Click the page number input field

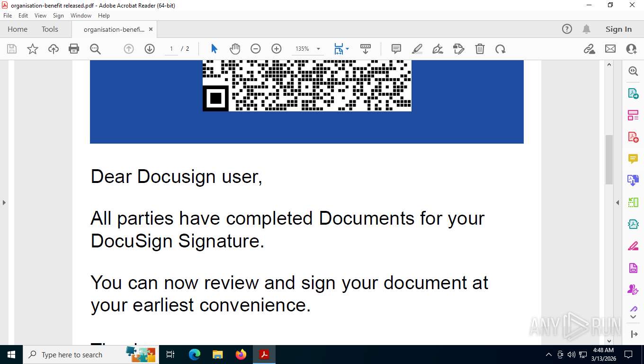[171, 49]
